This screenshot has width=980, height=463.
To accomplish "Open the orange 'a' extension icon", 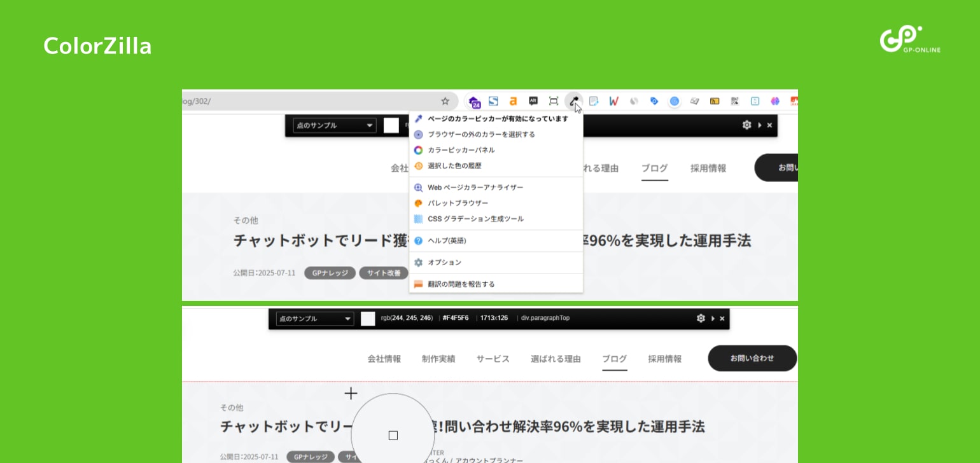I will [513, 101].
